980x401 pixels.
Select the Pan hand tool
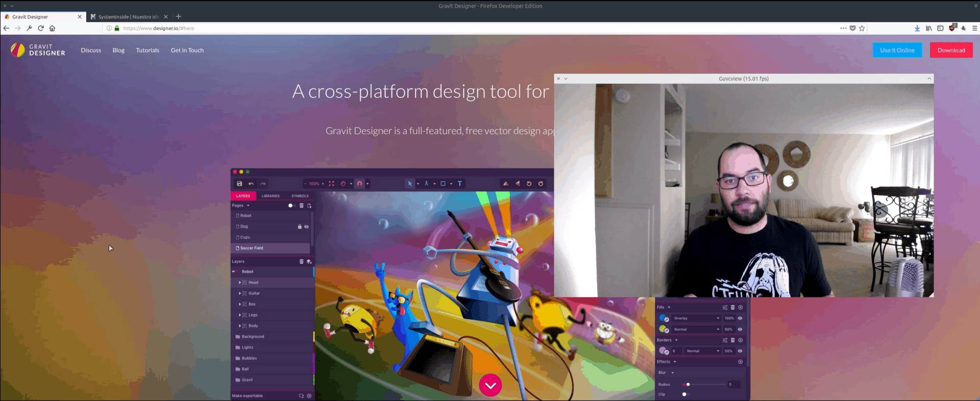pos(343,184)
